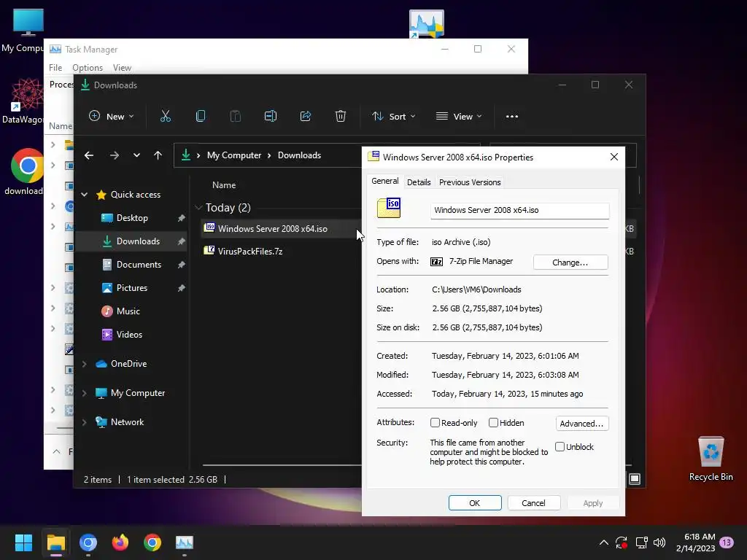Click the Cut scissors icon in Downloads toolbar

pyautogui.click(x=166, y=116)
